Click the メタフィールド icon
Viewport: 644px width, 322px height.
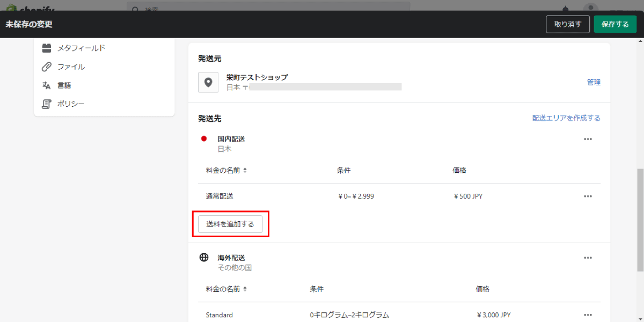click(47, 48)
